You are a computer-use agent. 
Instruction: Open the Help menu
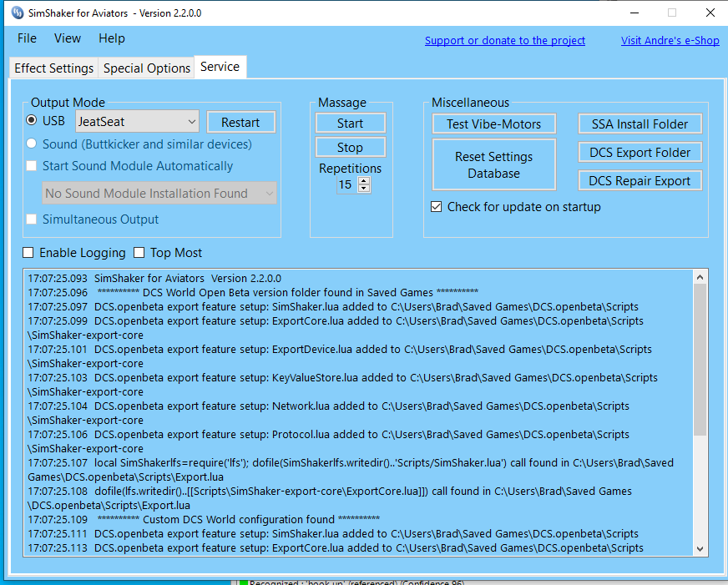click(x=111, y=38)
